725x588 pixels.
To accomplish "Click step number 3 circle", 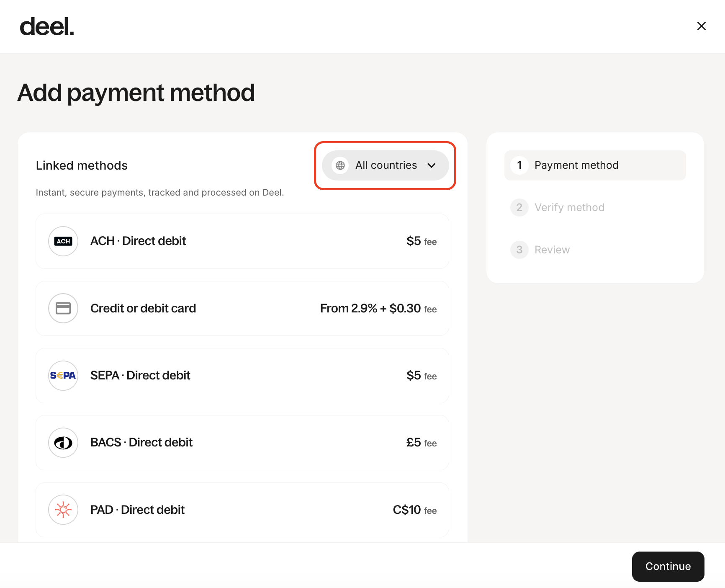I will pyautogui.click(x=519, y=250).
